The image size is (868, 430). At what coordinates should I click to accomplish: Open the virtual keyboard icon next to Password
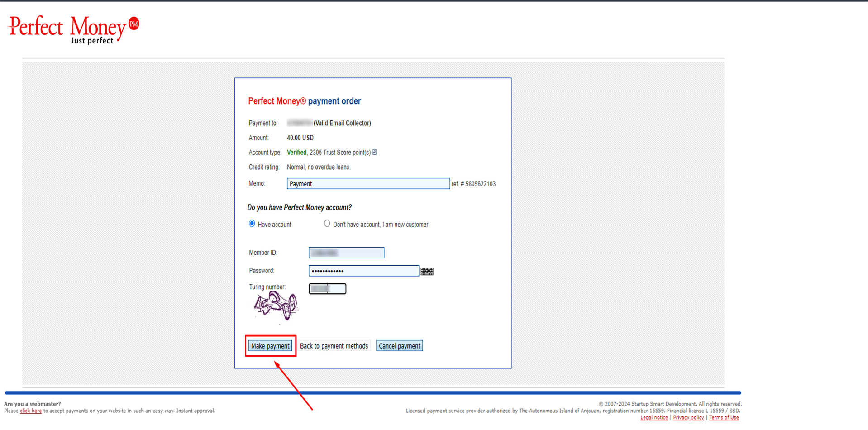[x=427, y=272]
